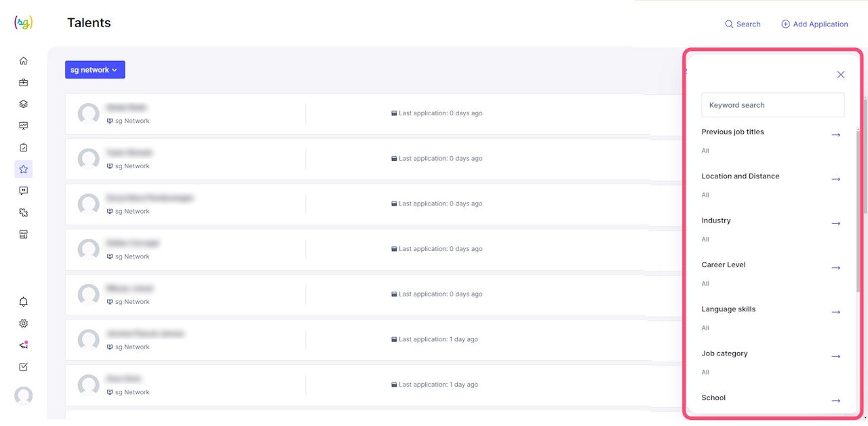Expand the sg network dropdown
868x426 pixels.
95,70
